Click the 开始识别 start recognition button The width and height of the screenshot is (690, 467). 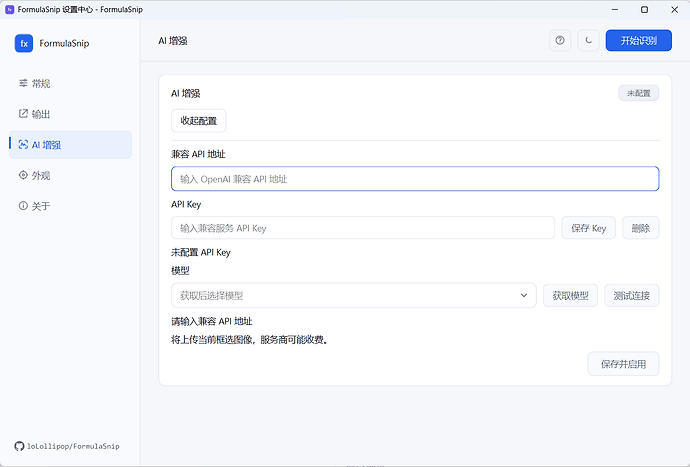639,40
